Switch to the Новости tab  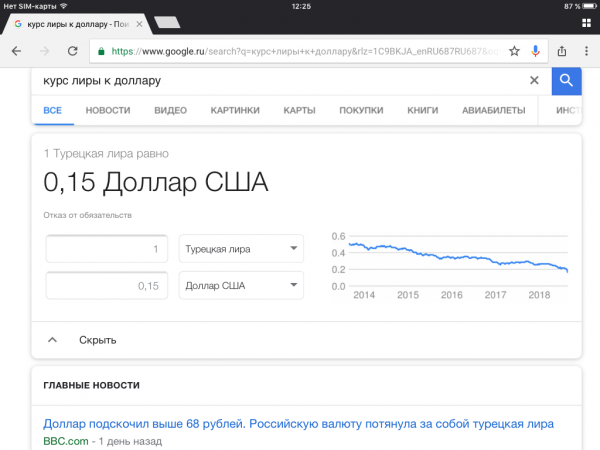click(108, 110)
